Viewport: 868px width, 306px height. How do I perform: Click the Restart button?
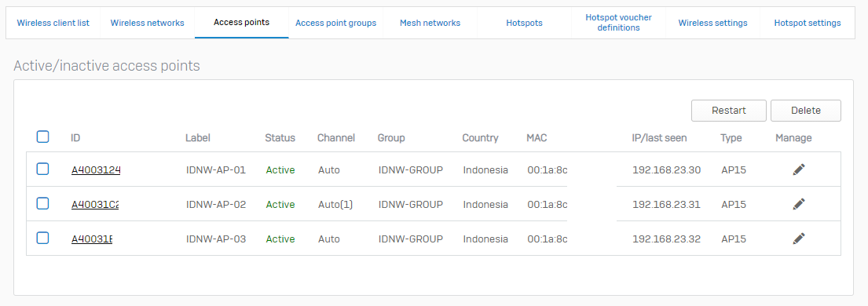click(x=728, y=111)
